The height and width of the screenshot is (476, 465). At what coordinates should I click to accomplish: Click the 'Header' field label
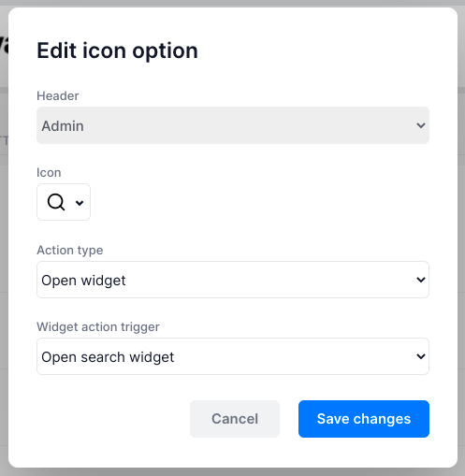[x=58, y=95]
